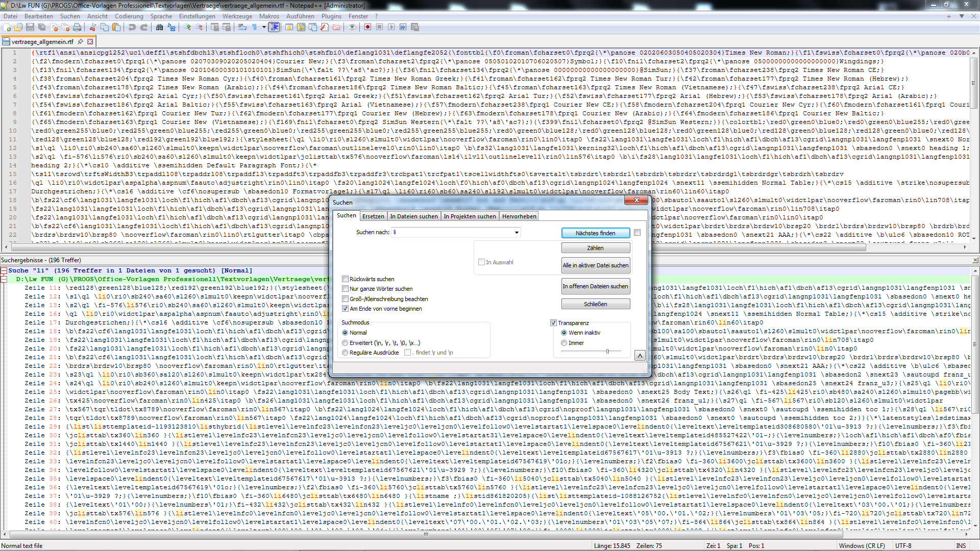Image resolution: width=980 pixels, height=551 pixels.
Task: Select the Zoom In toolbar icon
Action: click(188, 27)
